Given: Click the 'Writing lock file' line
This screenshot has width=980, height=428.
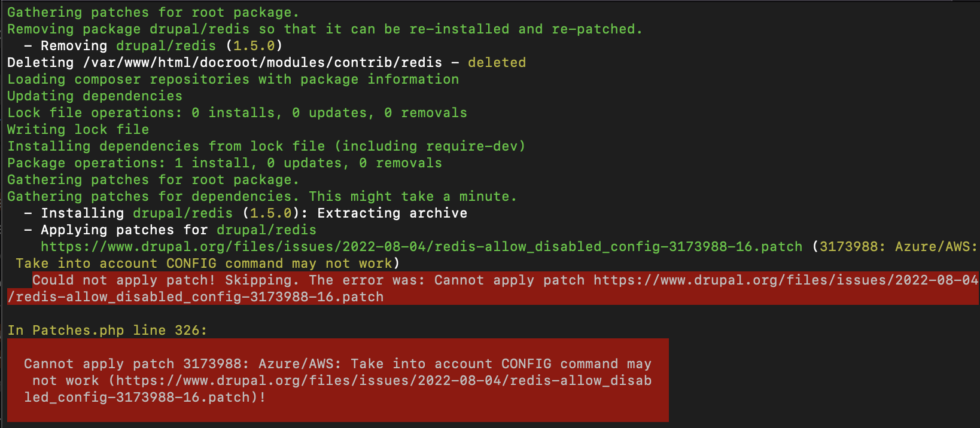Looking at the screenshot, I should (78, 130).
